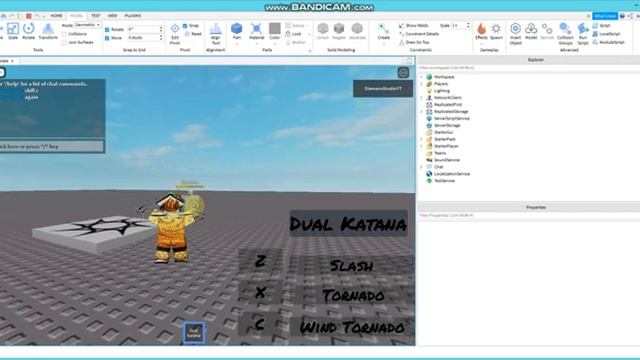Screen dimensions: 640x360
Task: Click the chat input bar in the viewport
Action: [x=52, y=147]
